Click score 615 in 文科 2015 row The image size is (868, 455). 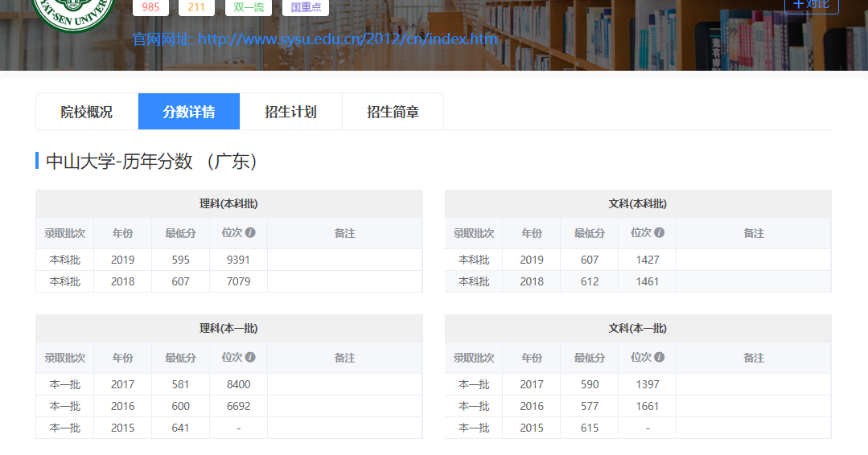tap(590, 428)
